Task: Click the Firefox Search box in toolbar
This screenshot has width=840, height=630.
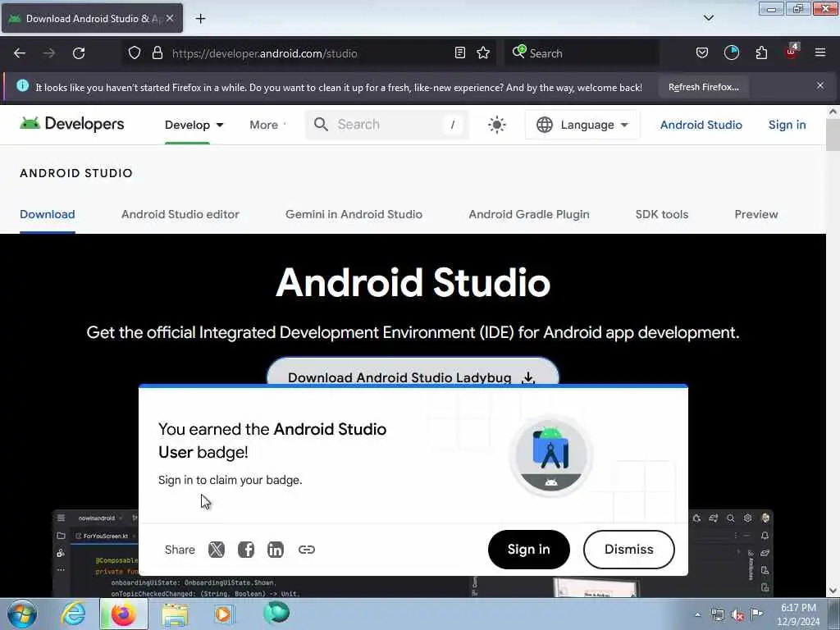Action: (x=582, y=53)
